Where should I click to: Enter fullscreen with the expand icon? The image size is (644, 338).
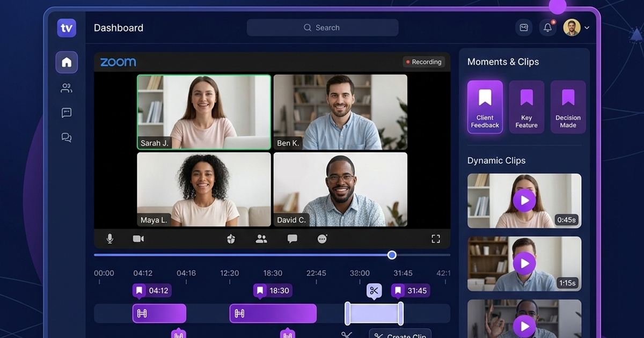(436, 239)
